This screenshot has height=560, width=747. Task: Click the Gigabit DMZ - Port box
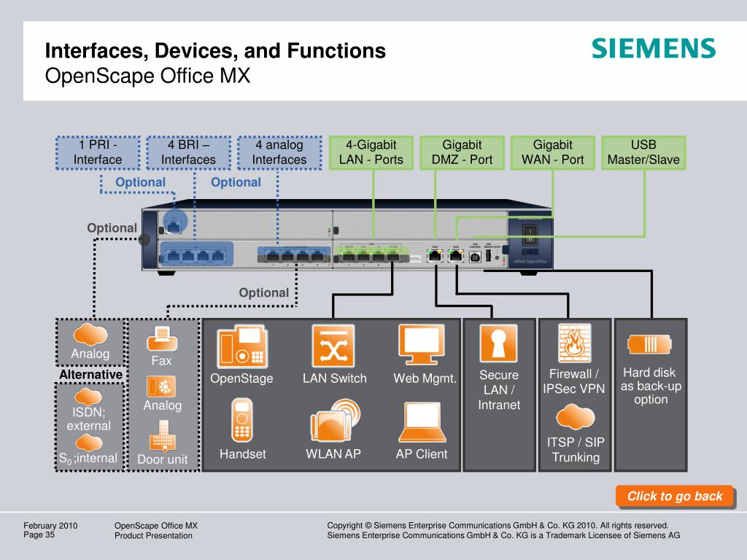pos(462,152)
